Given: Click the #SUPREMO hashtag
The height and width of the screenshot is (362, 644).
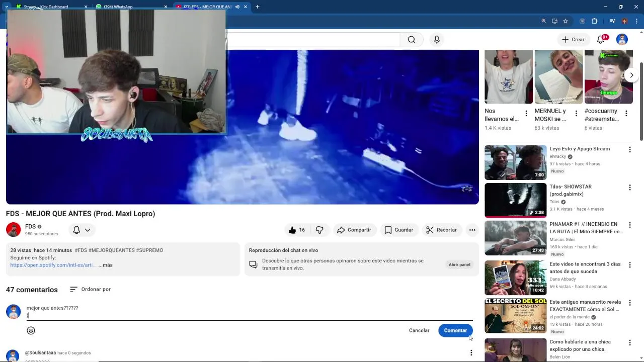Looking at the screenshot, I should coord(149,250).
